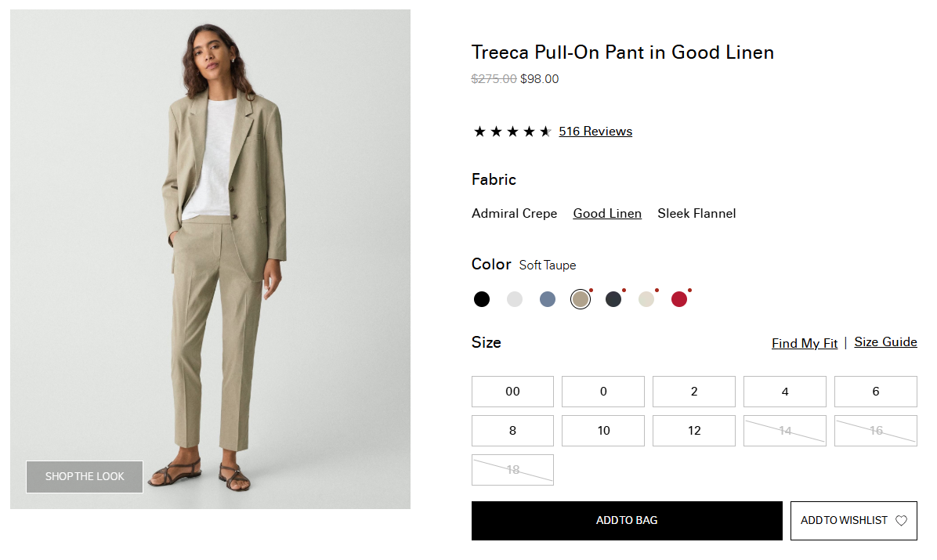Choose size 00
Image resolution: width=937 pixels, height=560 pixels.
point(512,392)
